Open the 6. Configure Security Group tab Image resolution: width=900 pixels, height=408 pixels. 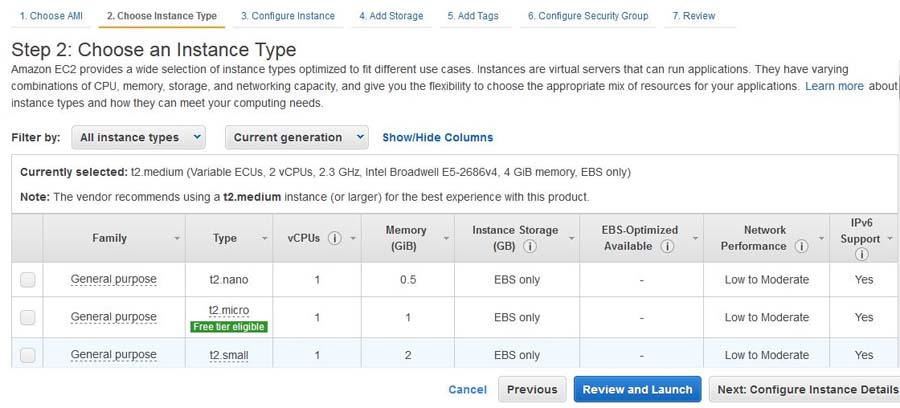click(588, 16)
